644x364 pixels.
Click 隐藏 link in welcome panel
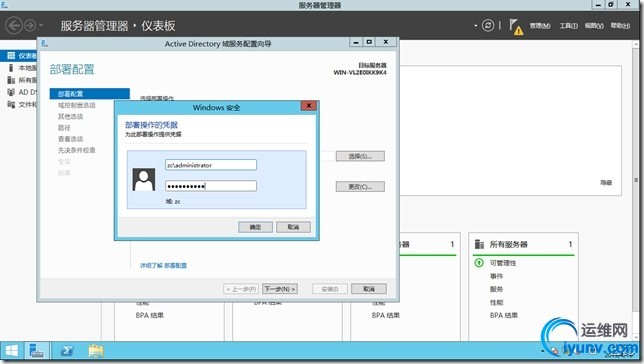(606, 182)
